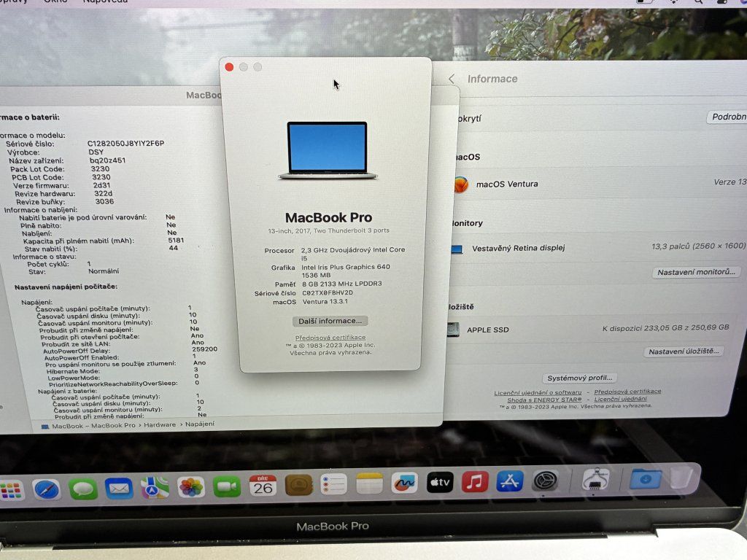Image resolution: width=747 pixels, height=560 pixels.
Task: Open the Apple TV app
Action: (x=440, y=482)
